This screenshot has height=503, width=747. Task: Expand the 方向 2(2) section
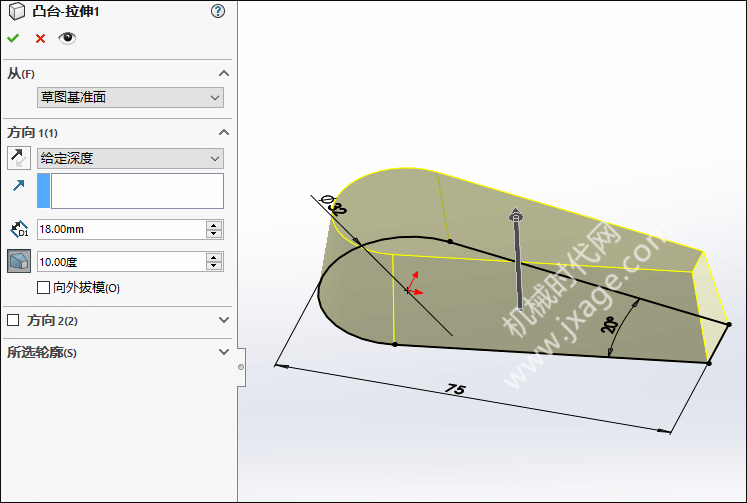coord(224,320)
